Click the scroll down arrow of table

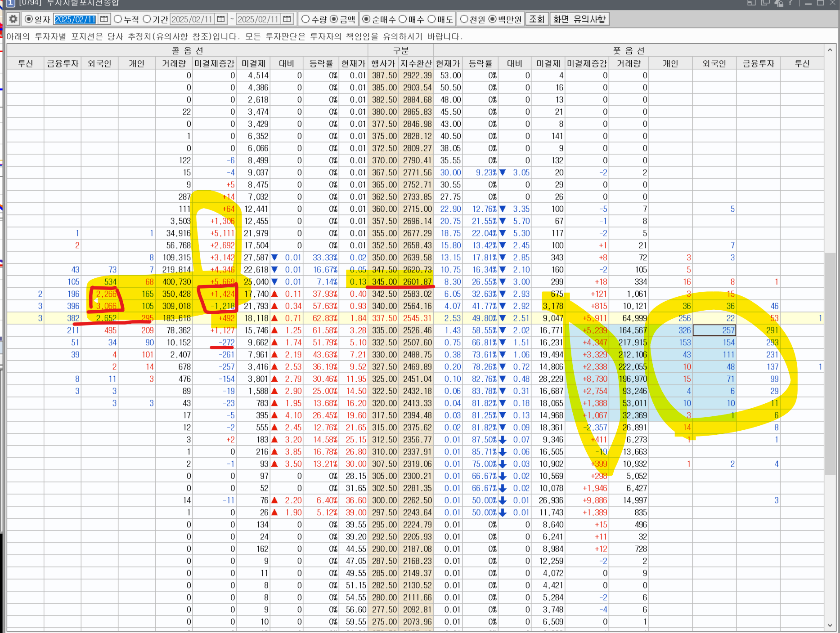(x=830, y=625)
